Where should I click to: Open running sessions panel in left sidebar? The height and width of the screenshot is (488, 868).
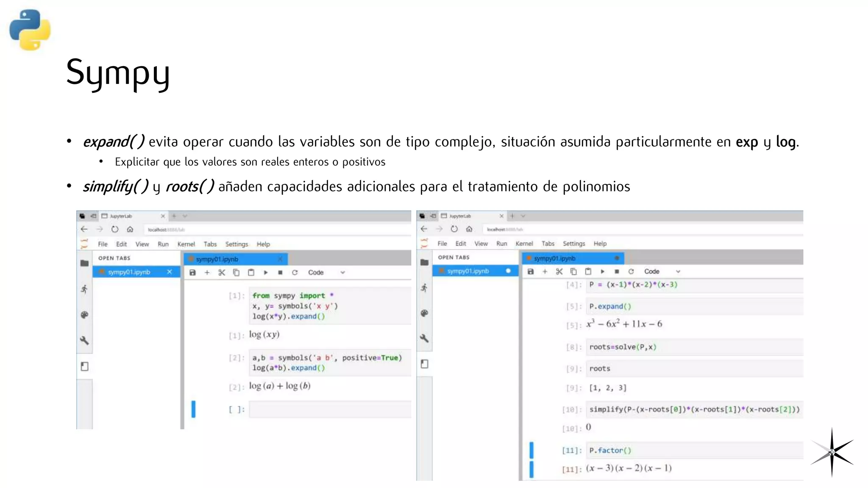click(x=84, y=289)
